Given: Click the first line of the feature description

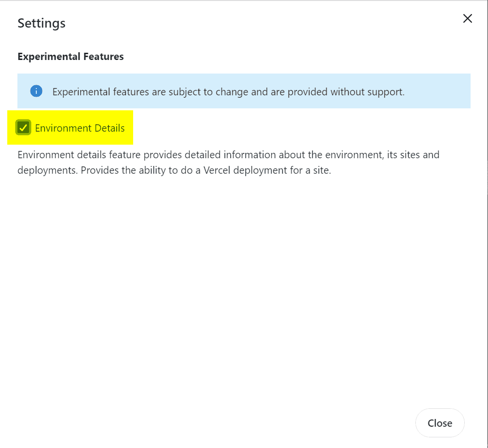Looking at the screenshot, I should (228, 155).
